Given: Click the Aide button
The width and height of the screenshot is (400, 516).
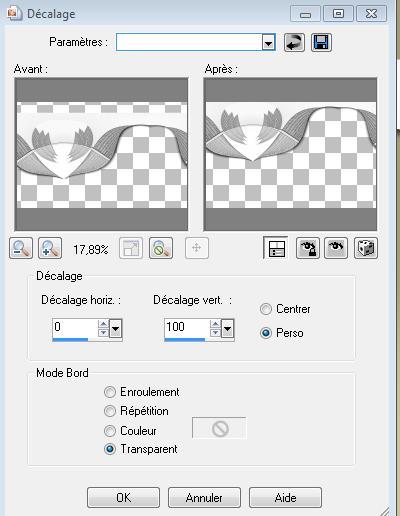Looking at the screenshot, I should [285, 498].
